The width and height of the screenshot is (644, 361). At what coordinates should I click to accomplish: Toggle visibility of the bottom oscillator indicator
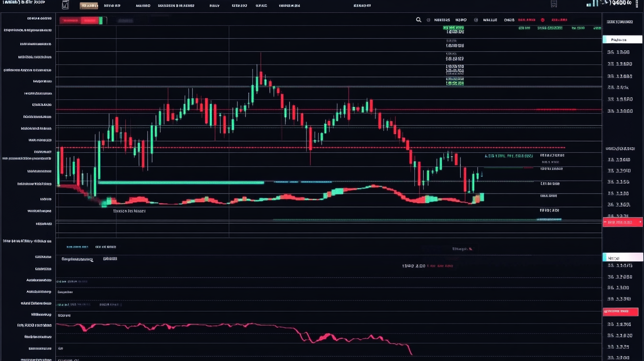(64, 315)
